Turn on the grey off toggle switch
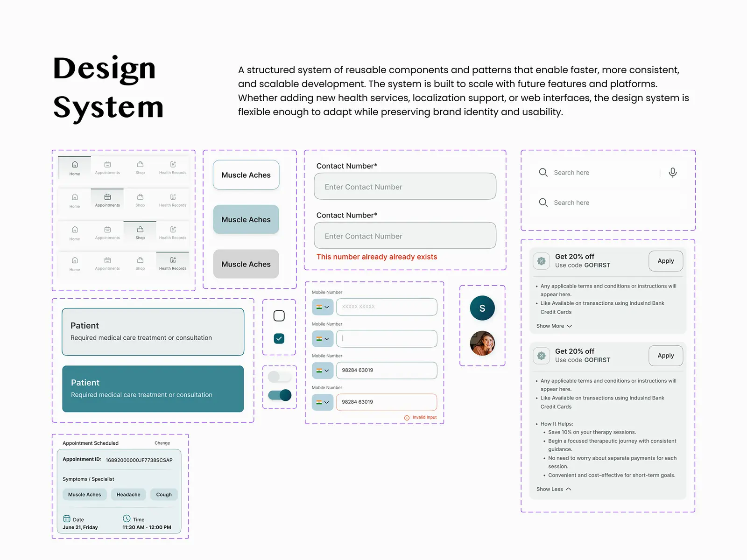This screenshot has width=747, height=560. (x=280, y=377)
